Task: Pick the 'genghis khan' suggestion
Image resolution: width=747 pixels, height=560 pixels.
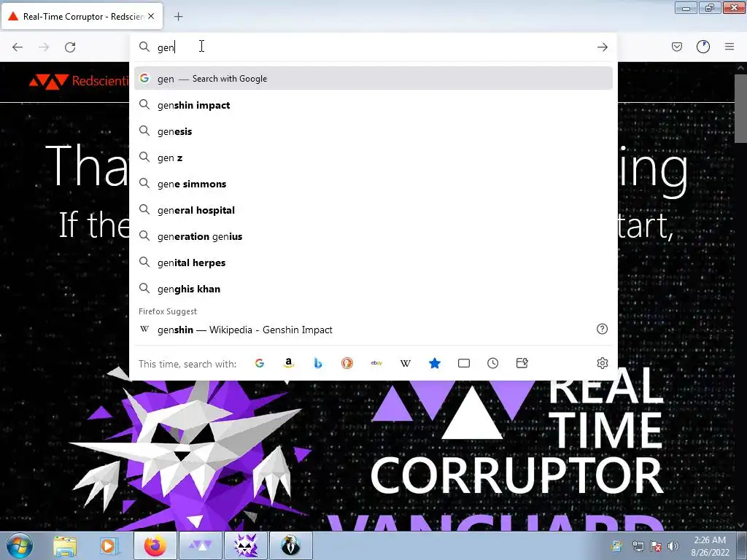Action: (x=373, y=289)
